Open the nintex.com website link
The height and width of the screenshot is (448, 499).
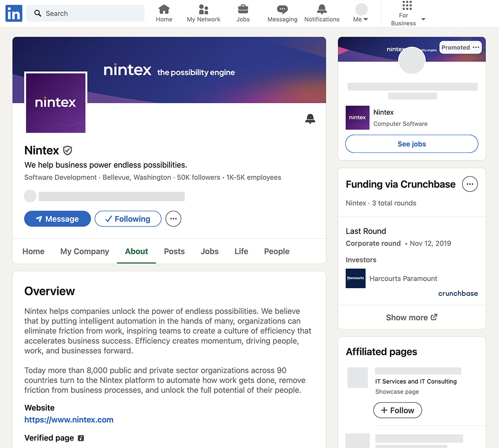coord(69,420)
